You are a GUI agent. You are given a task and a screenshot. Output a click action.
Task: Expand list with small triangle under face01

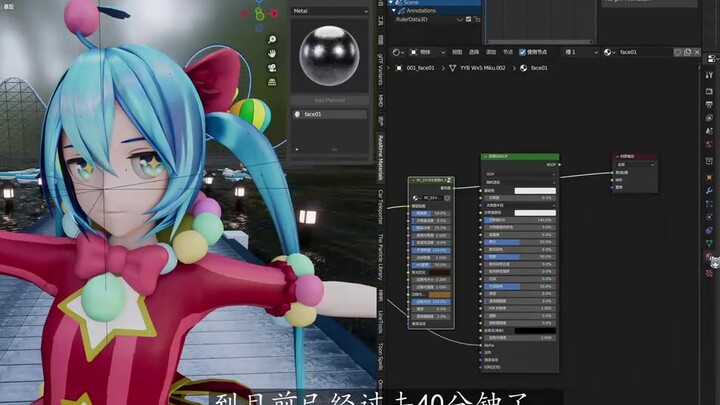coord(297,149)
